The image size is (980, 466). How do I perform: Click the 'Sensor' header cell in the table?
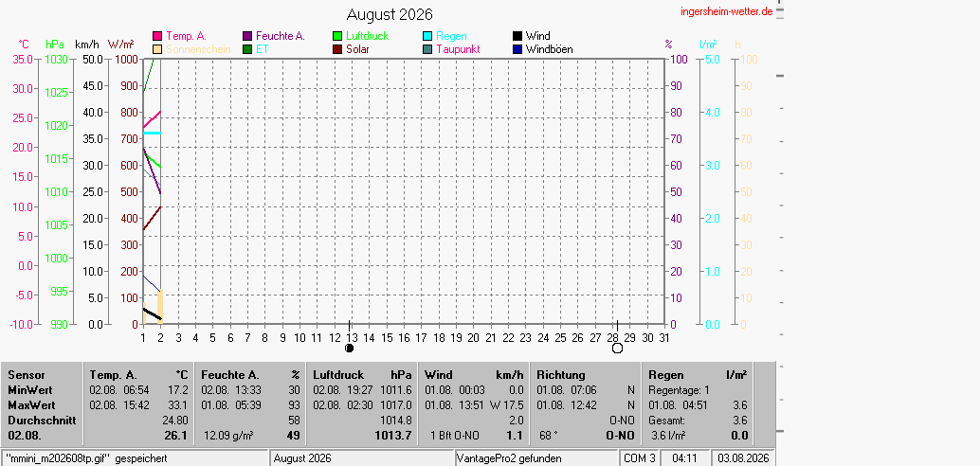click(x=27, y=375)
